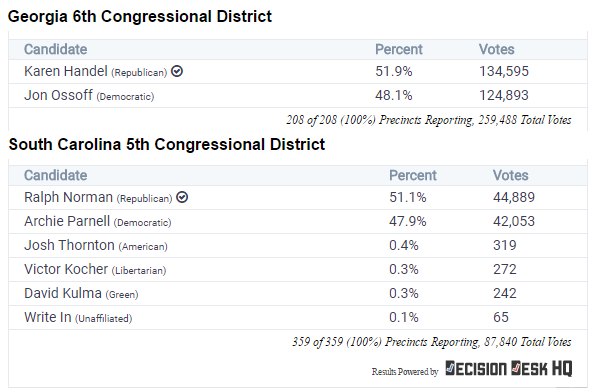Click the South Carolina Votes column header
Image resolution: width=595 pixels, height=388 pixels.
510,175
